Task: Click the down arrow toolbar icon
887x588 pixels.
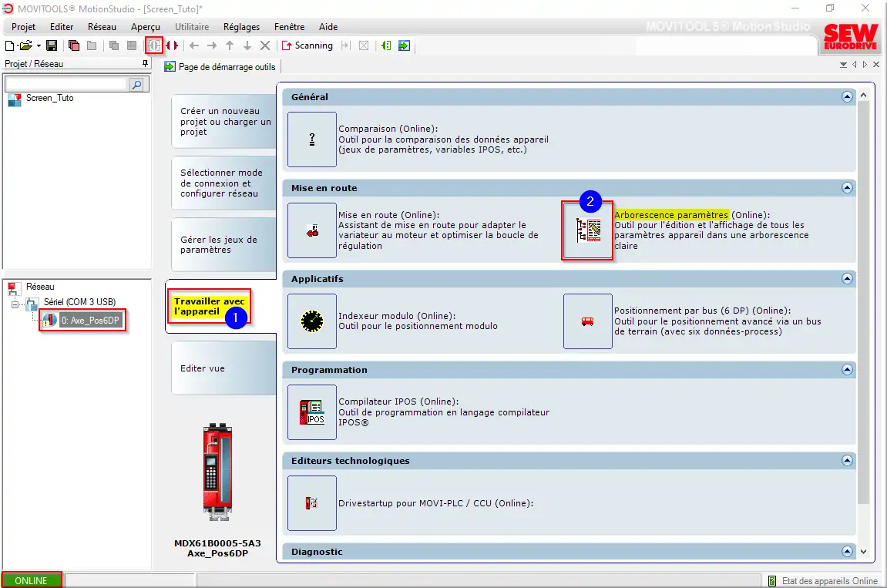Action: (247, 45)
